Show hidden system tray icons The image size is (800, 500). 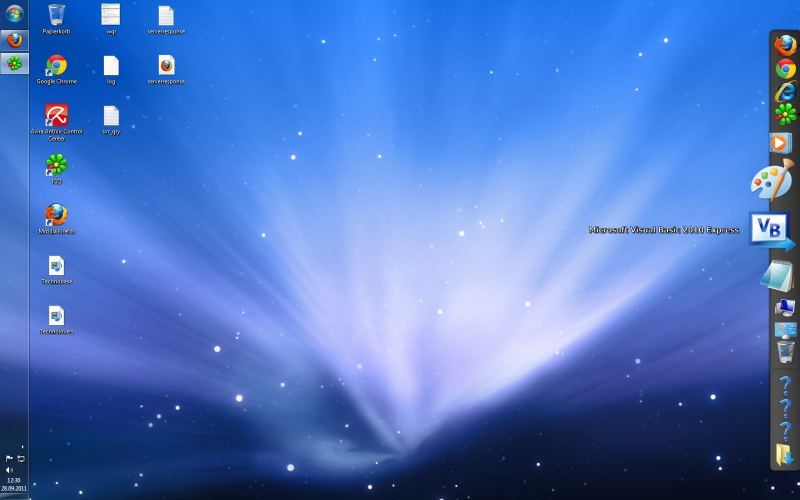[x=22, y=447]
